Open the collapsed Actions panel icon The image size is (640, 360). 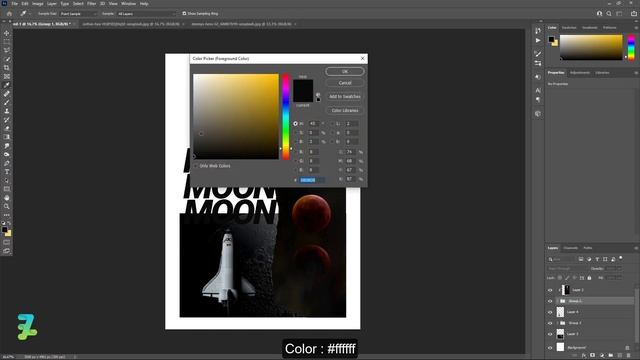(538, 40)
